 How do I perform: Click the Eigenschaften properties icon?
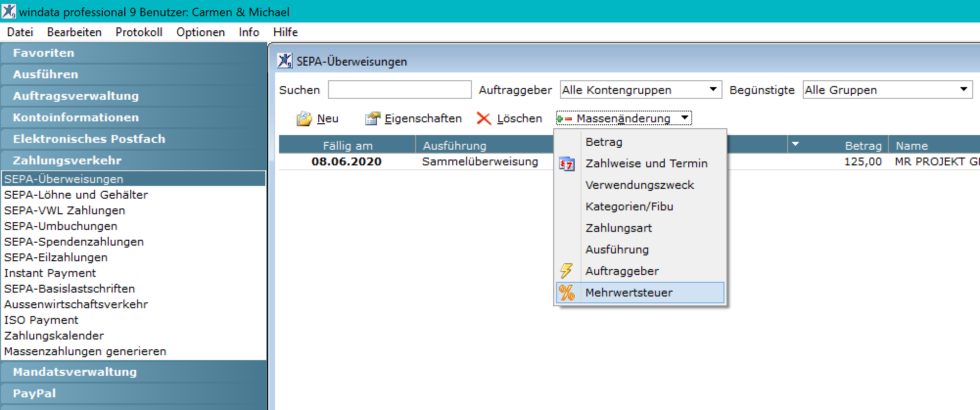[373, 118]
